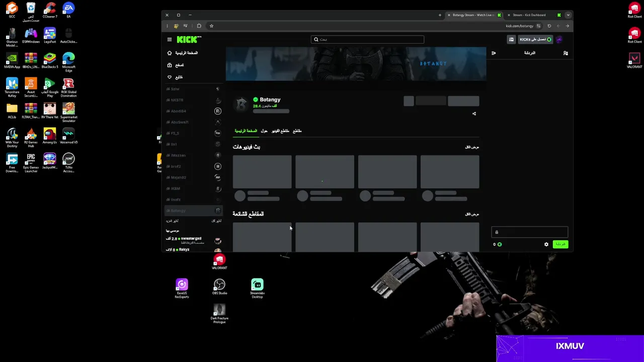This screenshot has width=644, height=362.
Task: Click the Botangy verified badge
Action: (x=256, y=100)
